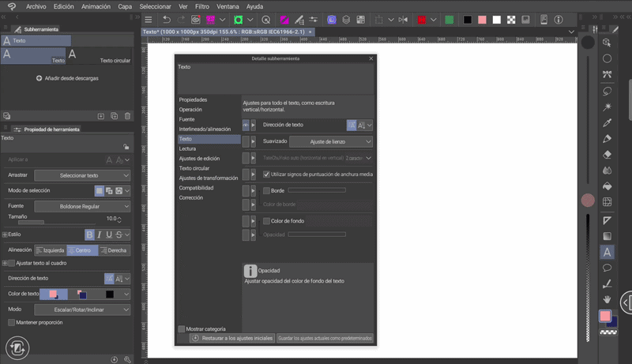Open the Filtro menu
This screenshot has width=632, height=364.
point(202,6)
